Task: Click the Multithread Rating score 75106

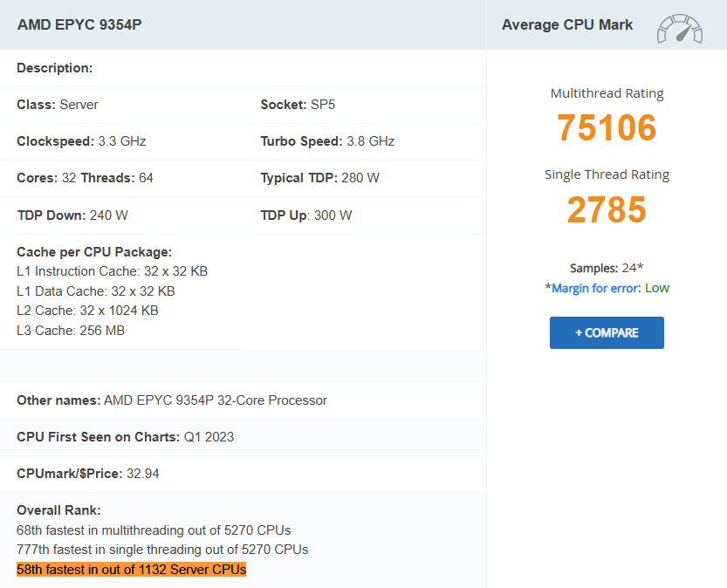Action: coord(607,127)
